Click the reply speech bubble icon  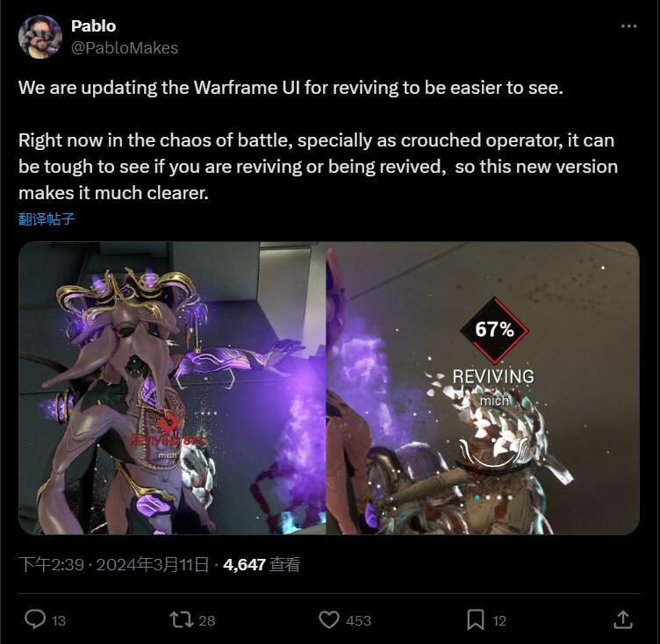(x=35, y=619)
